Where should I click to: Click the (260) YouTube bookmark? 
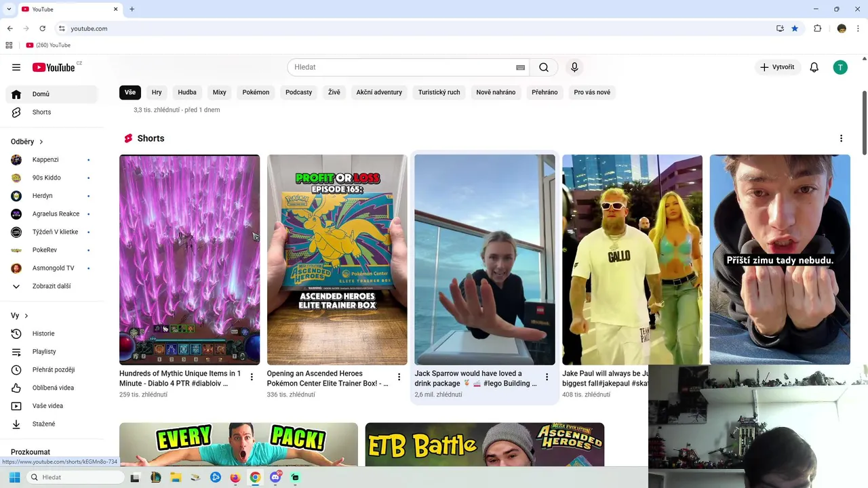pyautogui.click(x=48, y=45)
